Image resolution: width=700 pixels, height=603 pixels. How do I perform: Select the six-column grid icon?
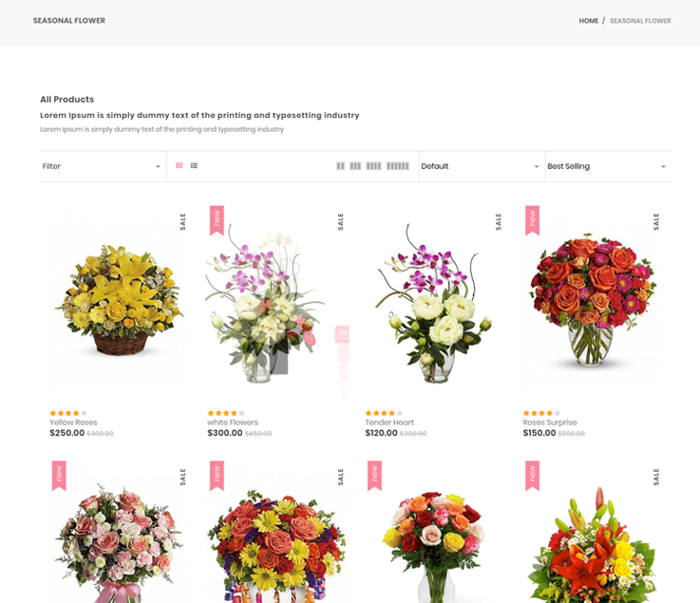click(398, 166)
